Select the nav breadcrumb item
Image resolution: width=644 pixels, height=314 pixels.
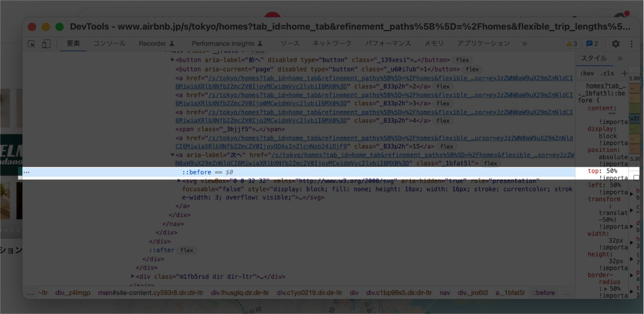pyautogui.click(x=444, y=292)
